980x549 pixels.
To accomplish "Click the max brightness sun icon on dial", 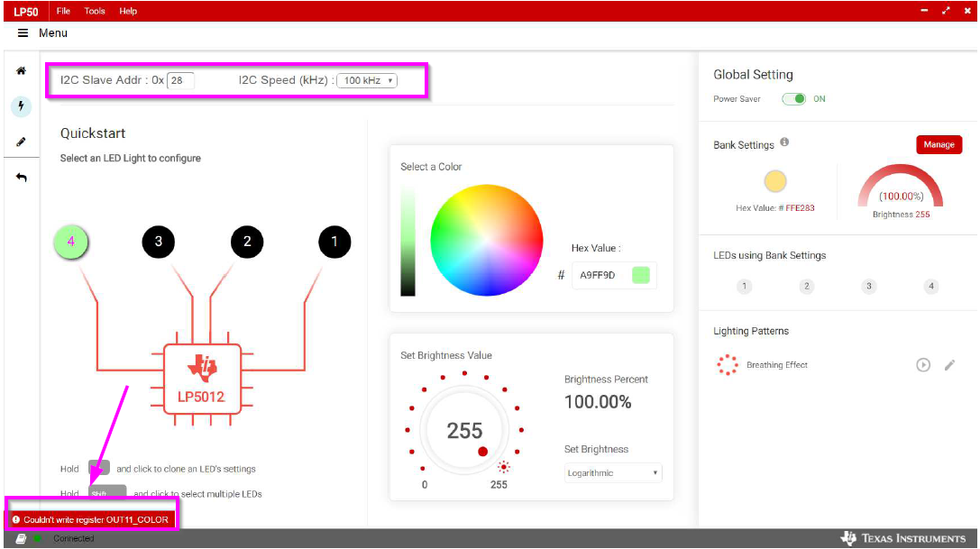I will (x=504, y=467).
